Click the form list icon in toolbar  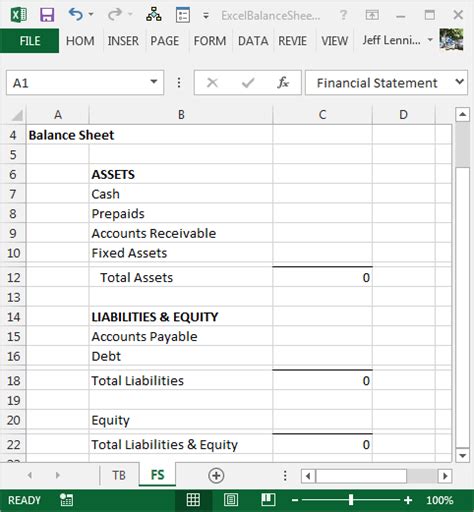(x=183, y=15)
